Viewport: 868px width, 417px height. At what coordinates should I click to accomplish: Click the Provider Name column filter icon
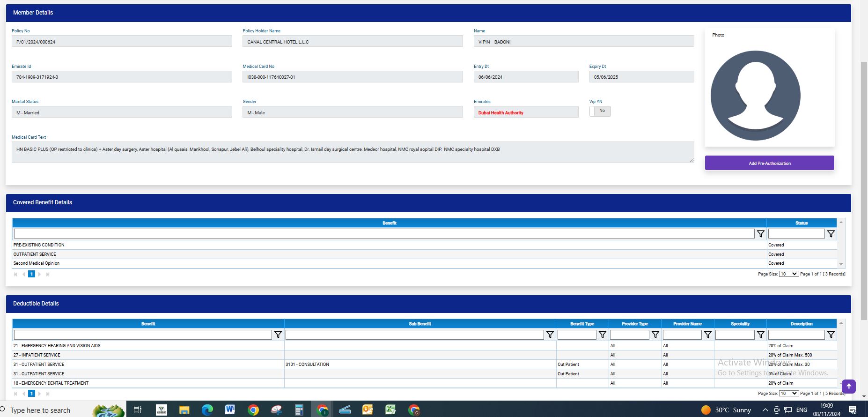click(707, 335)
